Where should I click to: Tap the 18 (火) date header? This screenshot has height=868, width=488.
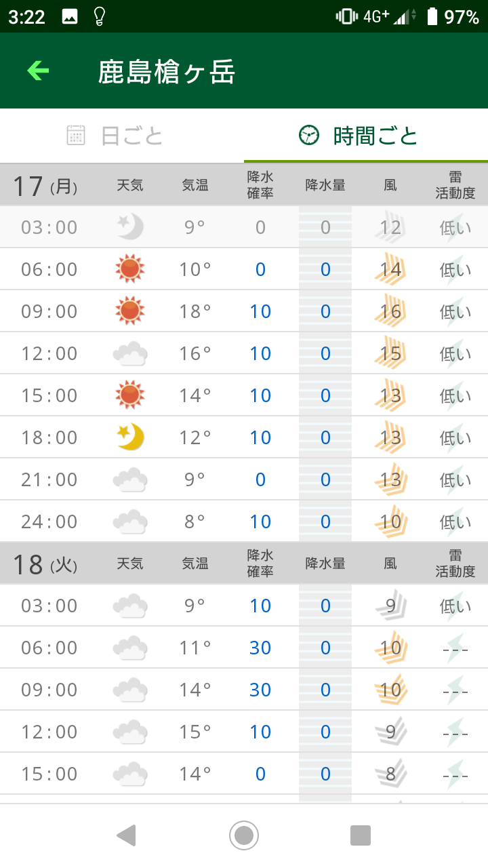pyautogui.click(x=45, y=564)
